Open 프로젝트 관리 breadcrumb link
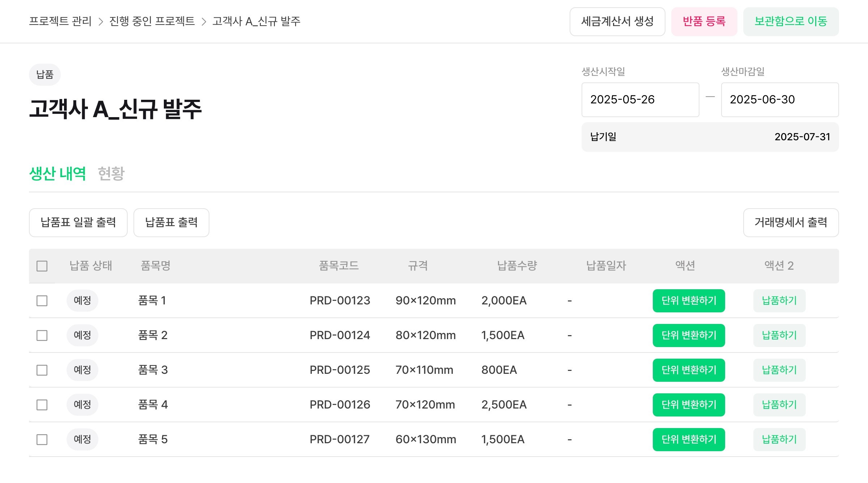 point(60,21)
